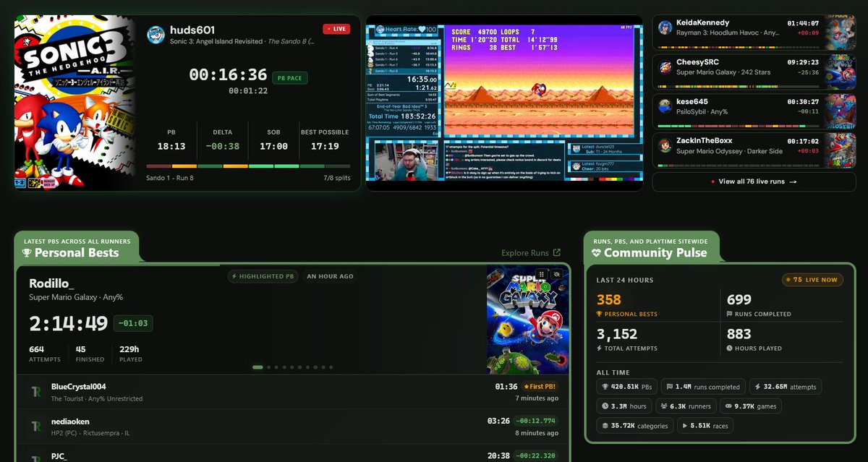Click the red LIVE badge

[336, 29]
